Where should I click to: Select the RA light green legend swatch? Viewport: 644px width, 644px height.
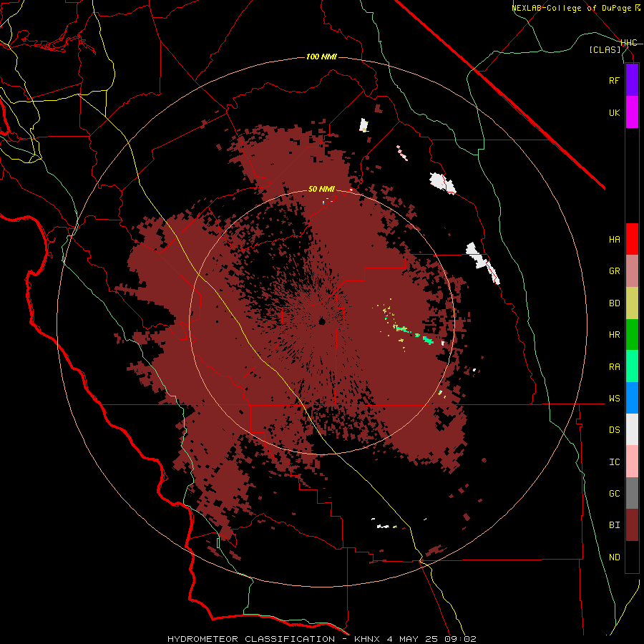pos(632,366)
